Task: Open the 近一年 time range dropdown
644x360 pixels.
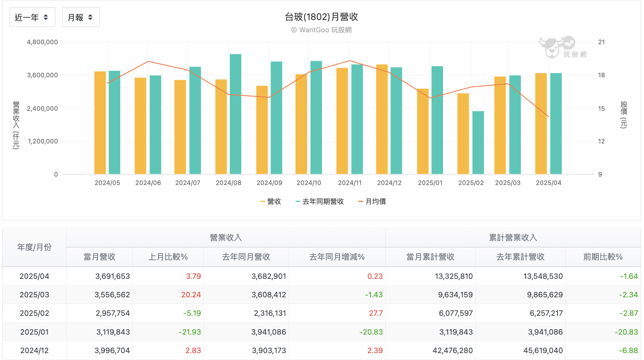Action: click(x=32, y=17)
